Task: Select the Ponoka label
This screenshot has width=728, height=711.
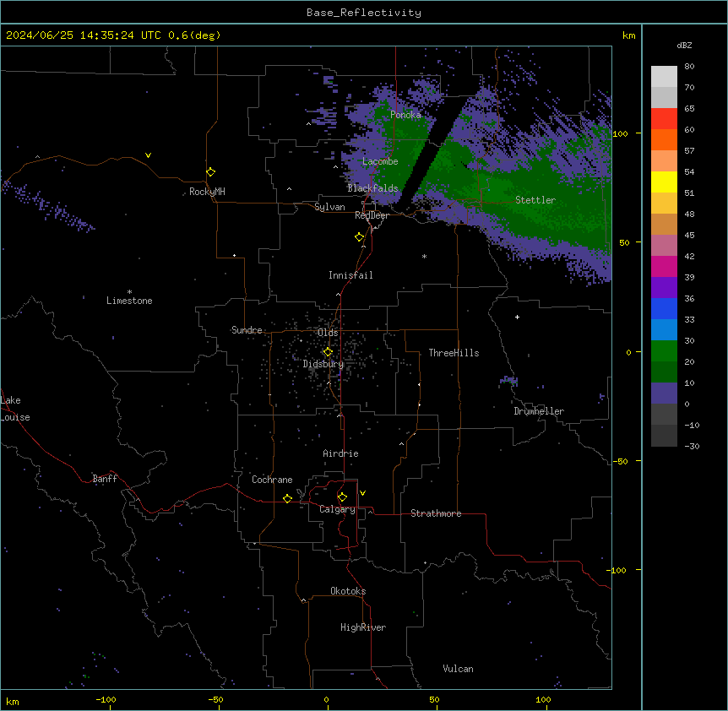Action: 405,115
